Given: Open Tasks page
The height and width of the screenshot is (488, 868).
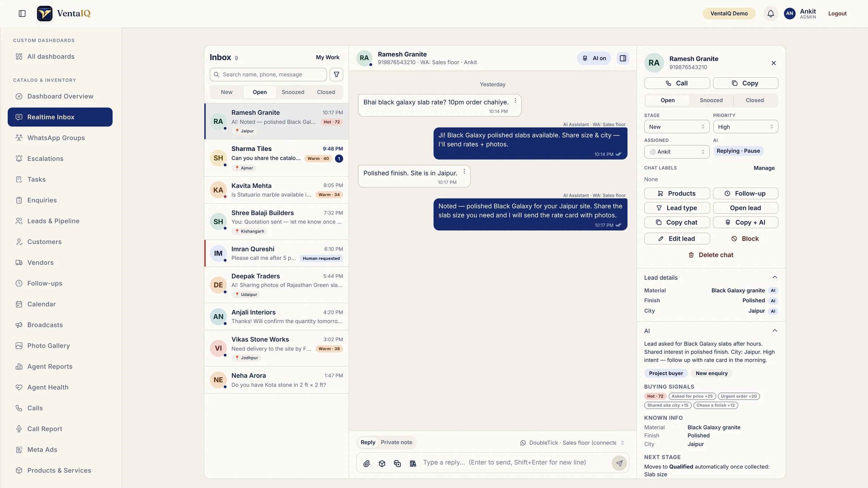Looking at the screenshot, I should click(60, 179).
